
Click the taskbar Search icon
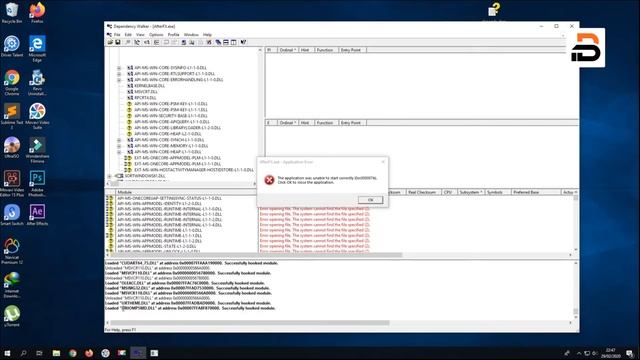pos(23,353)
